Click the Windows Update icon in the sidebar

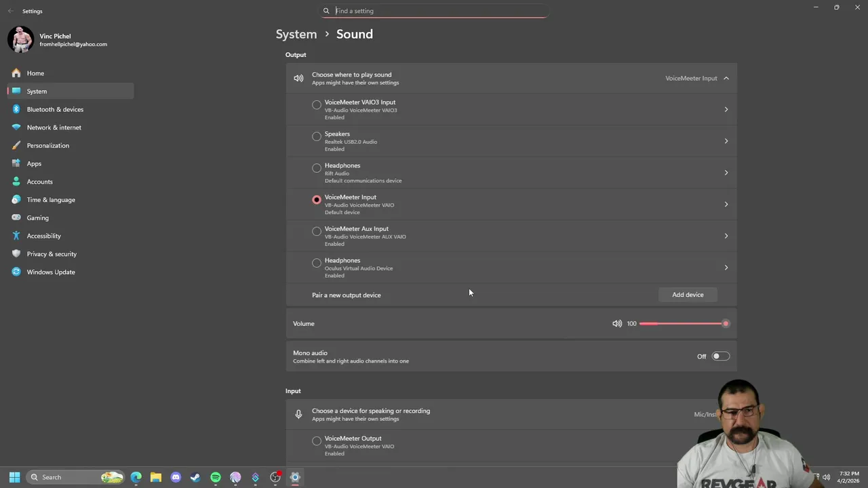(15, 272)
